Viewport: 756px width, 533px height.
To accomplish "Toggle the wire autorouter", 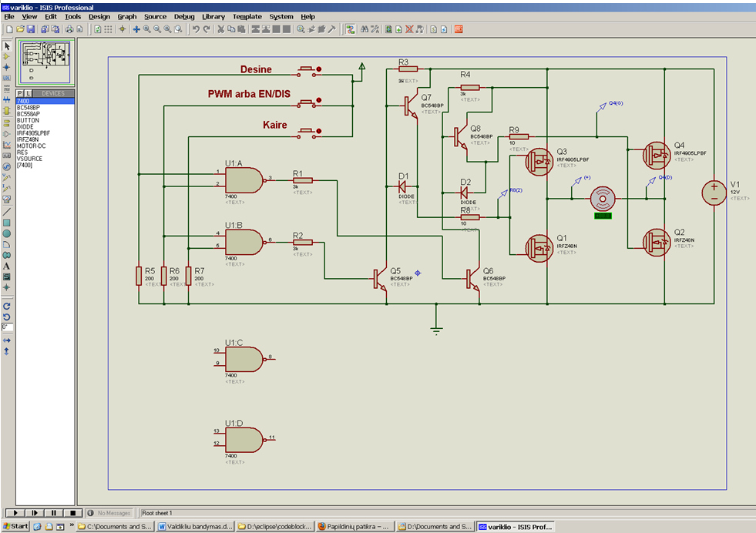I will coord(351,29).
